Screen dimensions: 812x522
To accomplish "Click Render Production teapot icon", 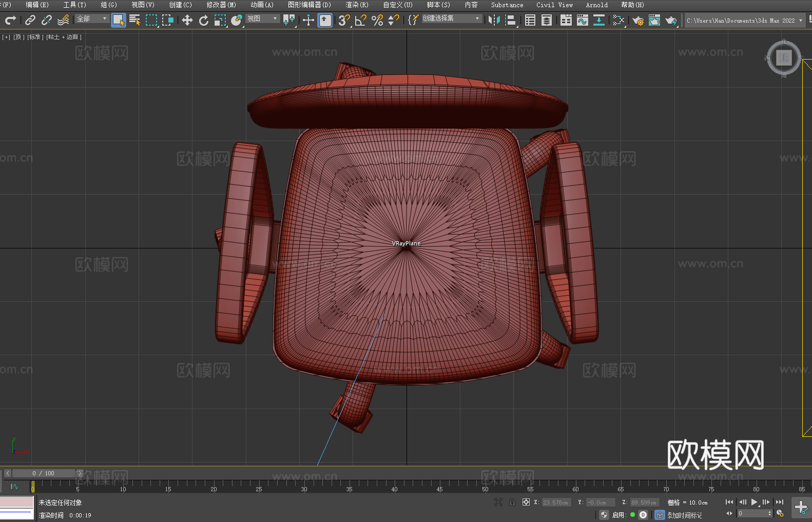I will 671,20.
